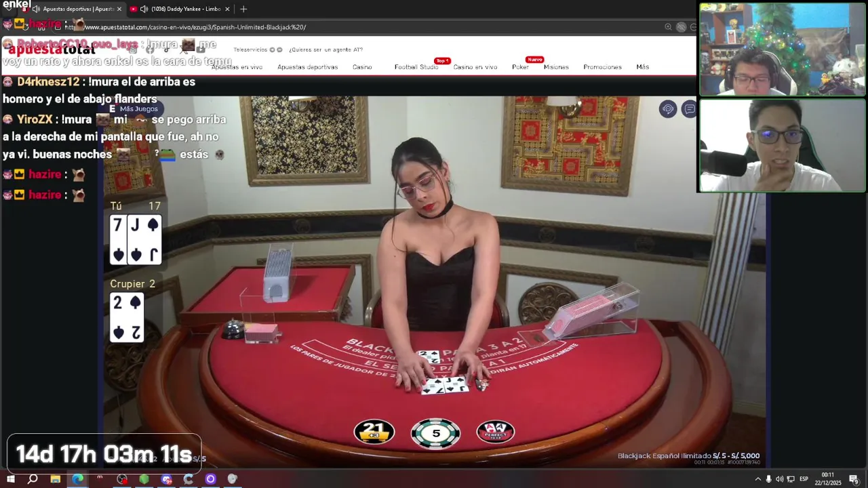
Task: Click the recording app taskbar icon
Action: click(x=122, y=479)
